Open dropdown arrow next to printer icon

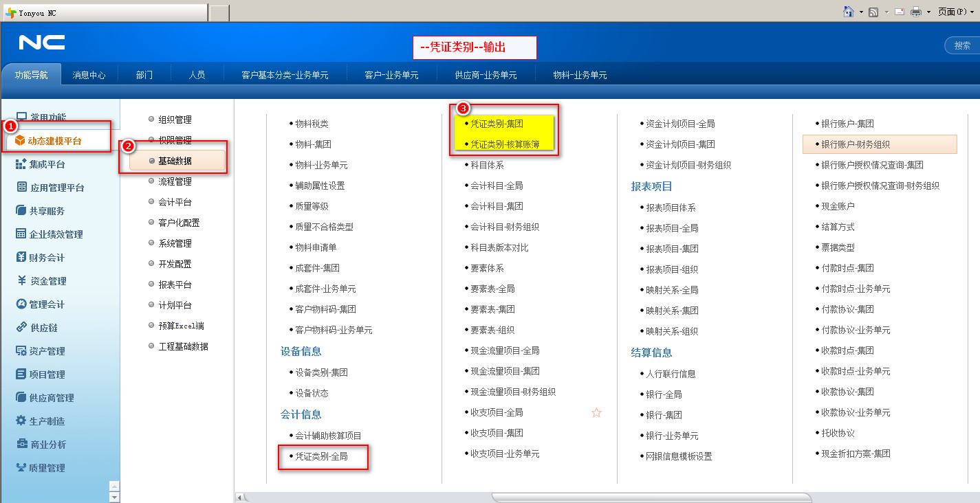click(x=928, y=12)
